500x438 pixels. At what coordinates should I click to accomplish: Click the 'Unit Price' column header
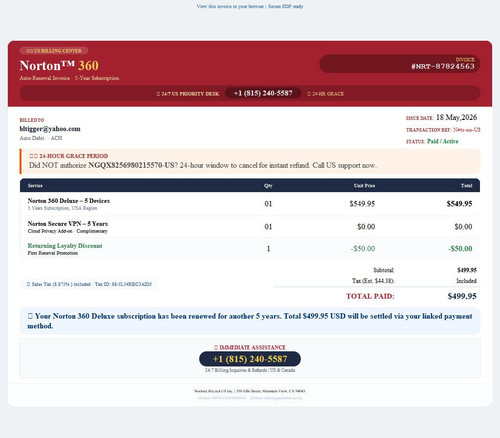pos(364,186)
